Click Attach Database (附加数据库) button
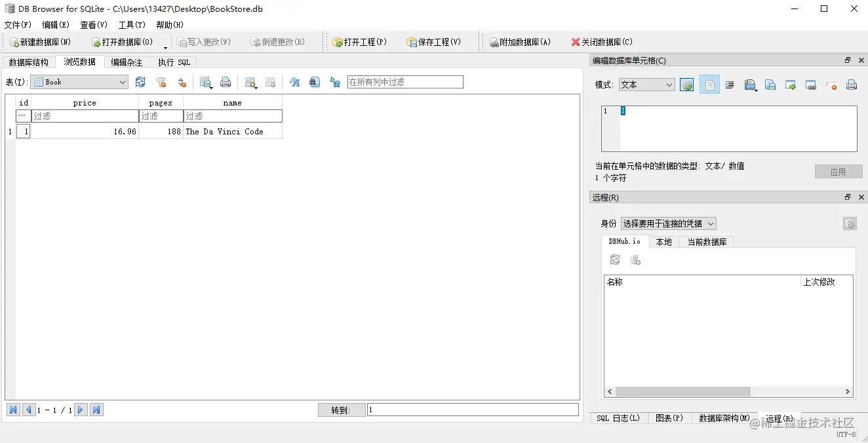Image resolution: width=868 pixels, height=443 pixels. (521, 42)
